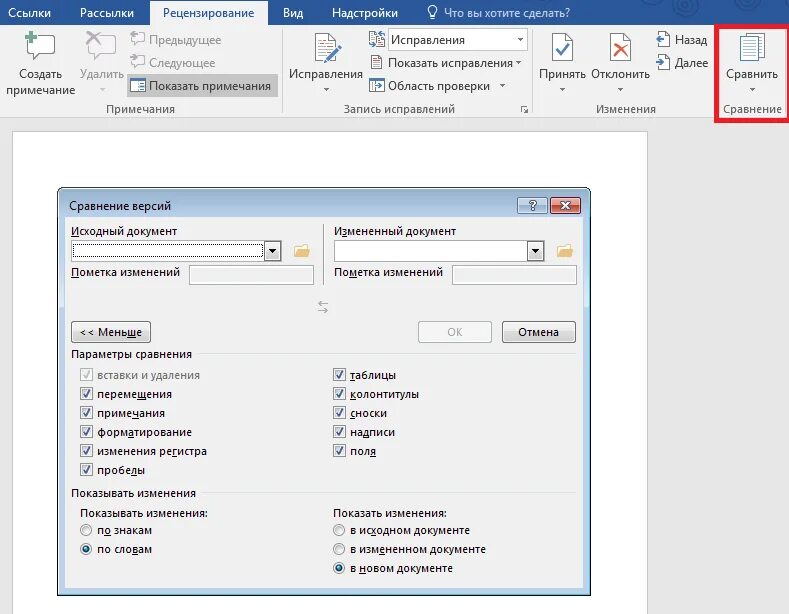This screenshot has height=614, width=789.
Task: Switch to the Вид tab
Action: coord(293,13)
